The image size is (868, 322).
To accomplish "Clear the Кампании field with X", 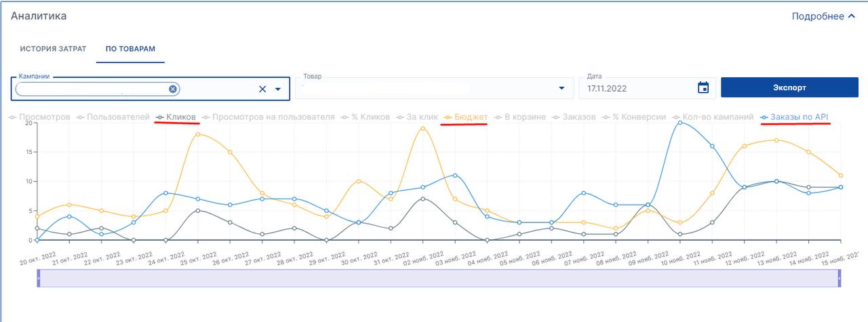I will (x=262, y=89).
